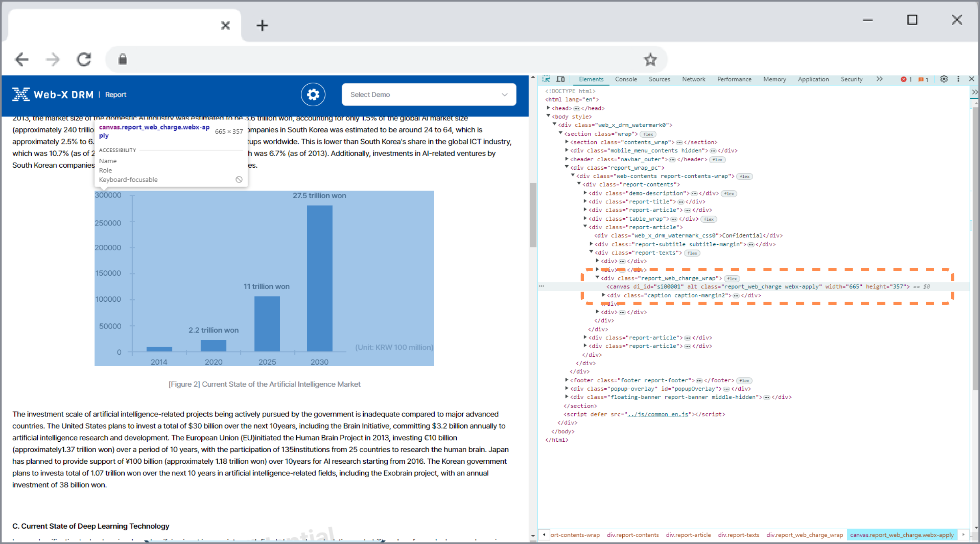980x544 pixels.
Task: Expand header navbar_outer node
Action: [x=567, y=159]
